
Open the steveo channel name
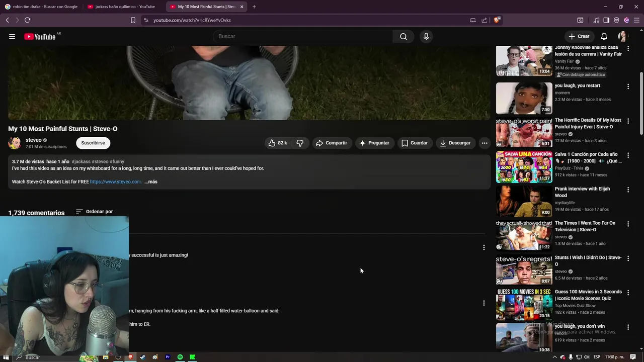click(34, 140)
